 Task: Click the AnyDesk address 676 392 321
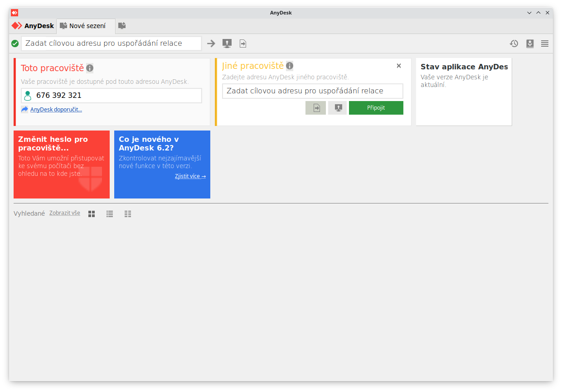(x=59, y=96)
